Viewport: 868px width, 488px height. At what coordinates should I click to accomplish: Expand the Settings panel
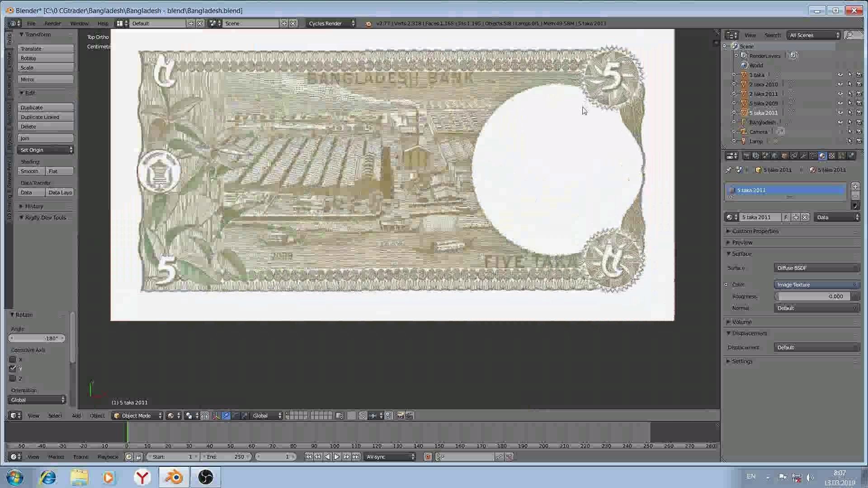tap(741, 361)
